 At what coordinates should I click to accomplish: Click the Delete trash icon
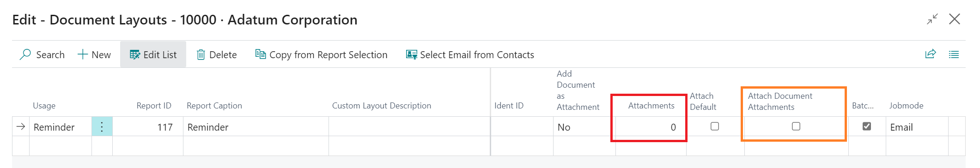tap(201, 54)
